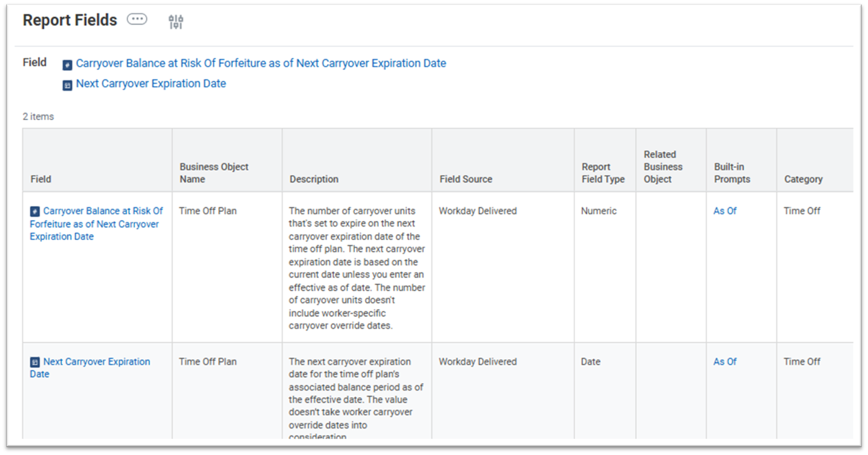868x455 pixels.
Task: Click the configure sliders icon near title
Action: click(x=176, y=22)
